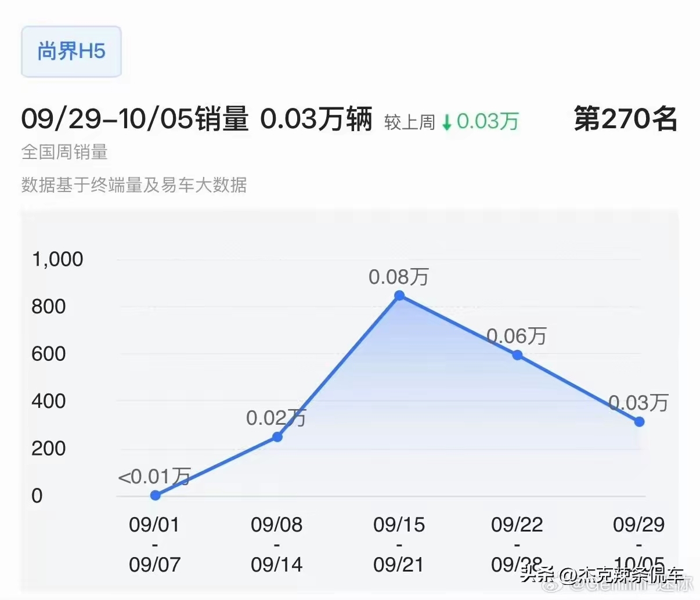Click the 09/29-10/05销量 0.03万辆 headline
Image resolution: width=700 pixels, height=600 pixels.
point(197,120)
